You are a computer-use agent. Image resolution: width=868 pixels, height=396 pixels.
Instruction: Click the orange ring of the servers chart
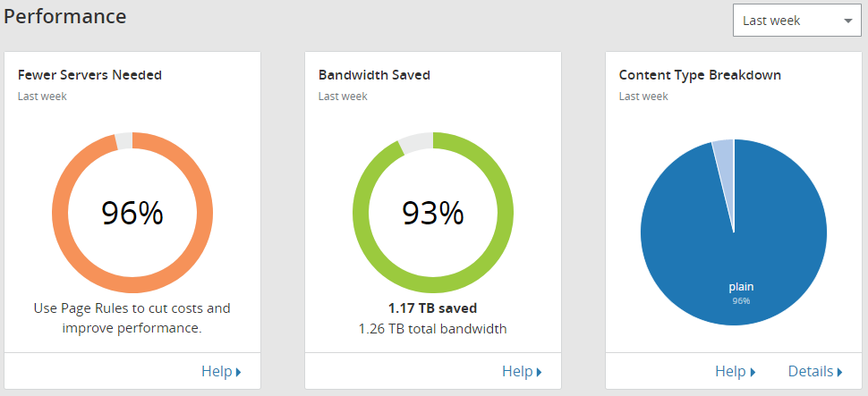click(x=60, y=212)
